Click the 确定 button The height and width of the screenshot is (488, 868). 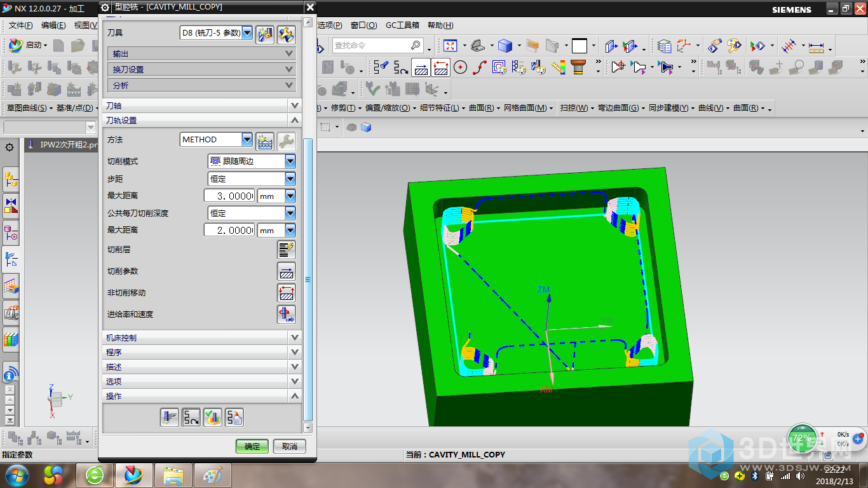(252, 446)
